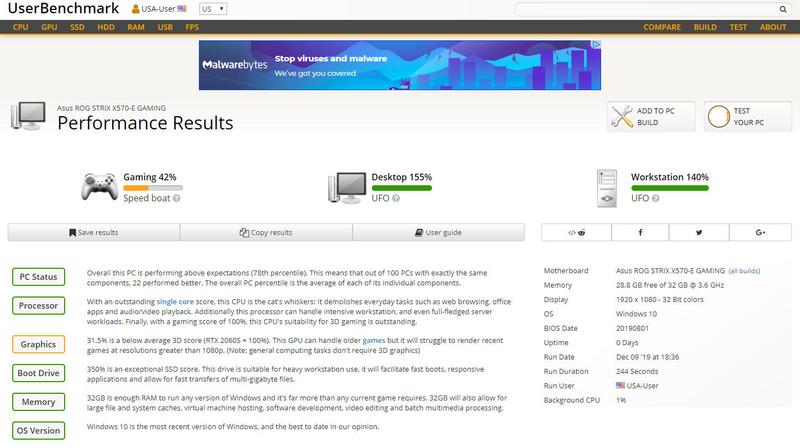Click the USA-User profile icon
Image resolution: width=800 pixels, height=448 pixels.
pos(135,9)
